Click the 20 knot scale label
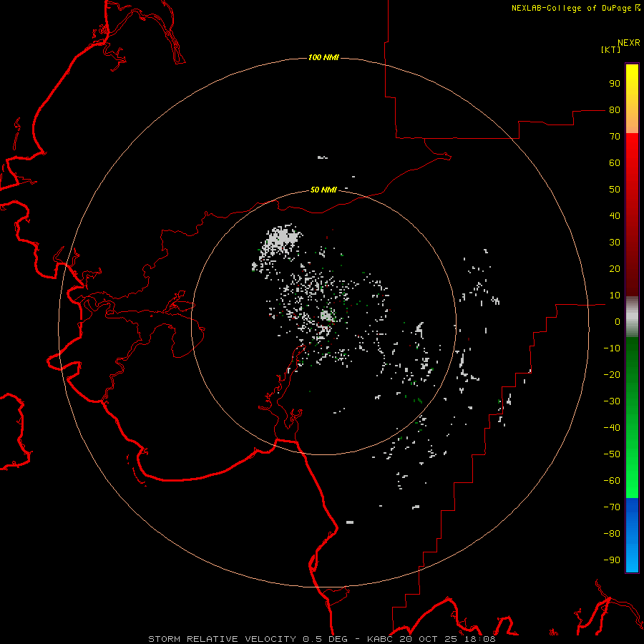The height and width of the screenshot is (644, 644). coord(615,268)
